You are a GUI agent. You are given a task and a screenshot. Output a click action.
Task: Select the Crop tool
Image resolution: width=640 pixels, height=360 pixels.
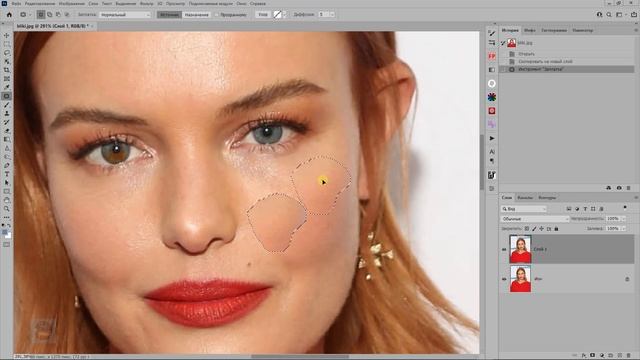click(7, 70)
